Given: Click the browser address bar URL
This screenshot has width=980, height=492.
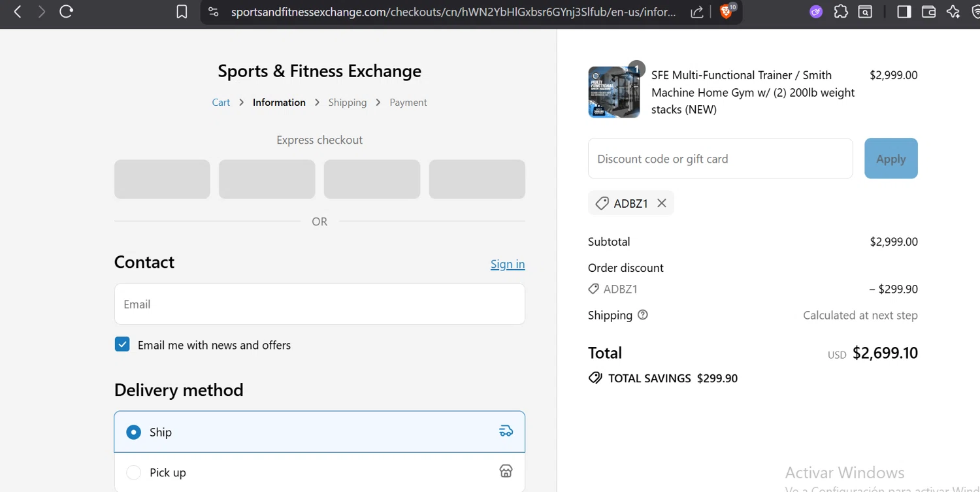Looking at the screenshot, I should point(454,12).
